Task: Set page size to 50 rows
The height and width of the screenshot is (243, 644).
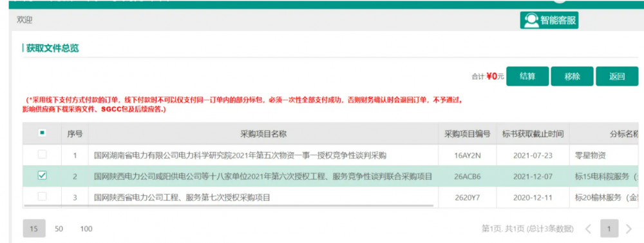Action: click(59, 229)
